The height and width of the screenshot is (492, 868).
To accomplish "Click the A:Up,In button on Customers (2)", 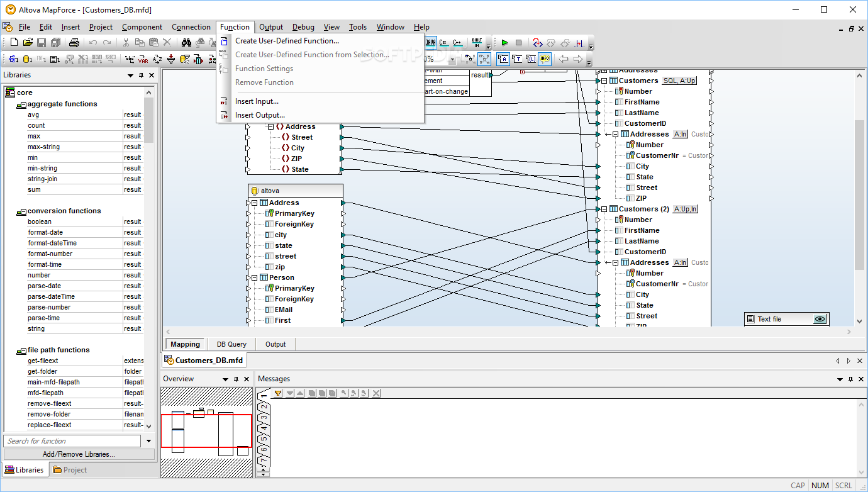I will (686, 209).
